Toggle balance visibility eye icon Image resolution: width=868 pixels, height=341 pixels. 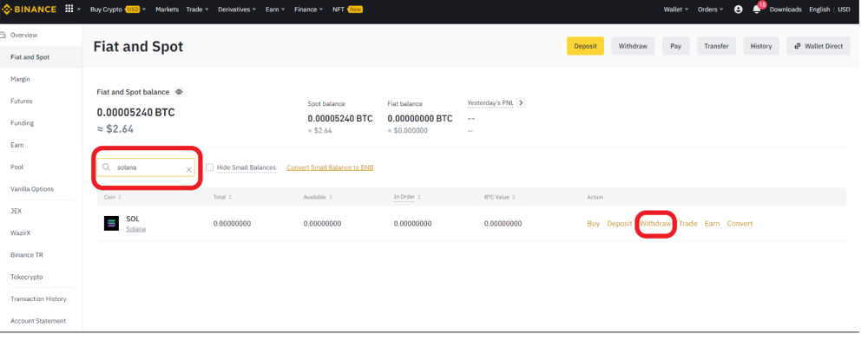click(179, 92)
